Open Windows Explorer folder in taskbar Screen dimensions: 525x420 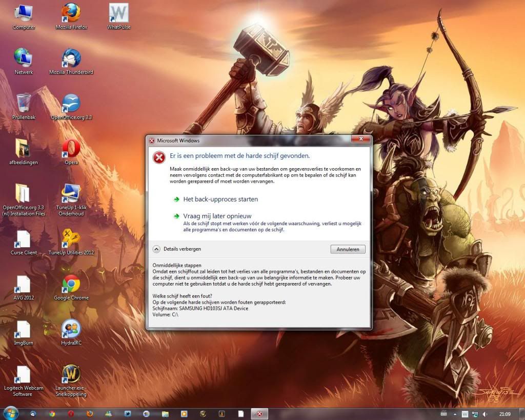(165, 414)
